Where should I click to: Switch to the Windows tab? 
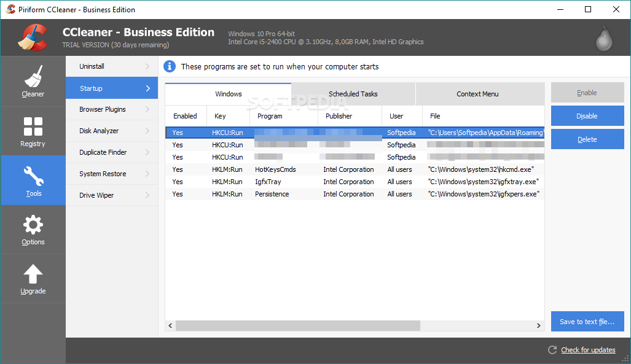(x=228, y=94)
